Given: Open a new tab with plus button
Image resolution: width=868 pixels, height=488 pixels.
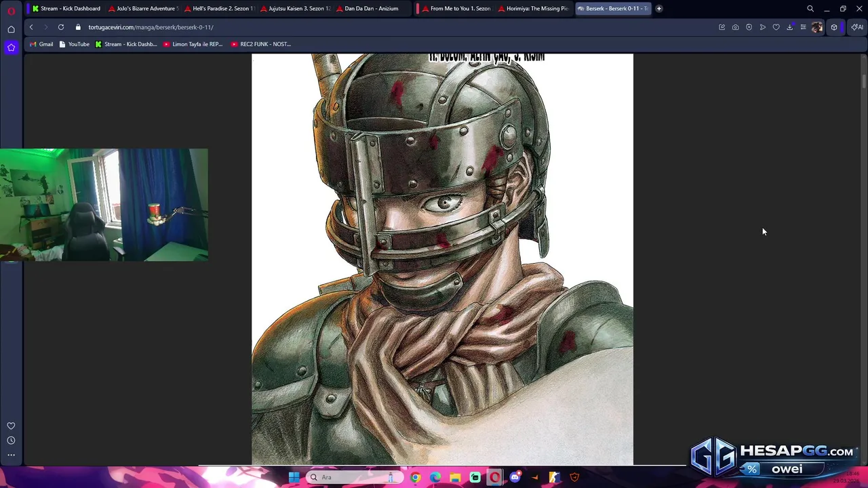Looking at the screenshot, I should click(x=659, y=9).
